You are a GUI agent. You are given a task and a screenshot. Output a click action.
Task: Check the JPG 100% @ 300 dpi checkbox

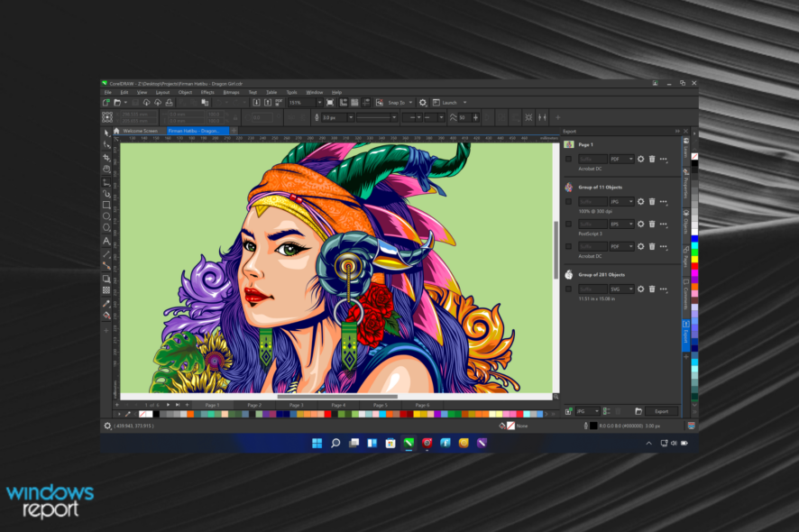coord(569,202)
